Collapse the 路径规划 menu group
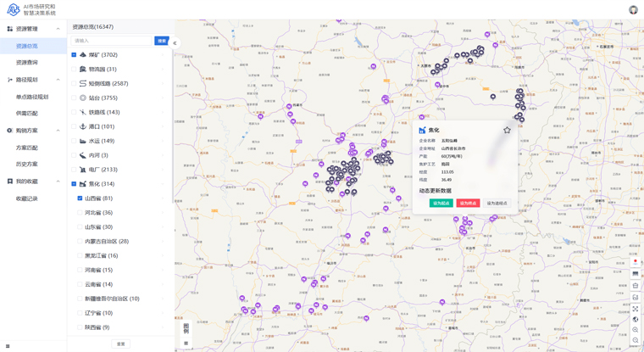Viewport: 644px width, 352px height. (58, 80)
